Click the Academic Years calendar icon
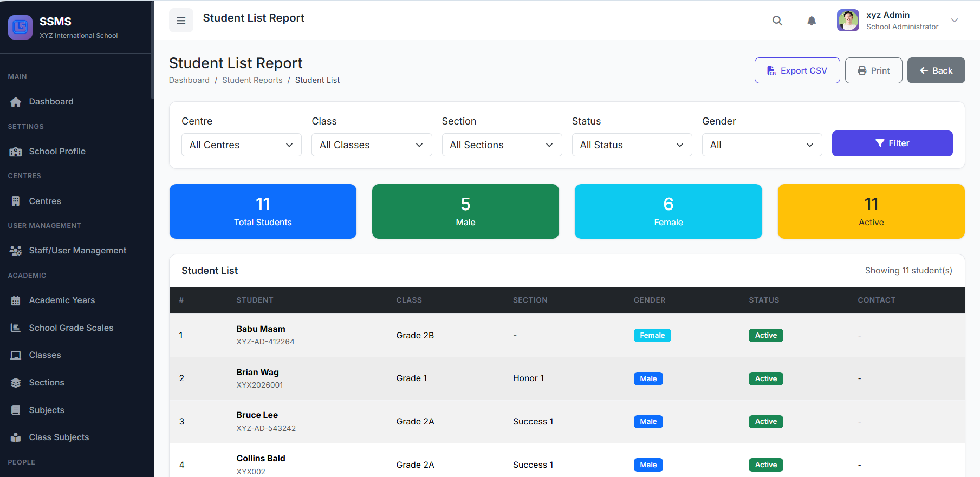 [x=16, y=300]
